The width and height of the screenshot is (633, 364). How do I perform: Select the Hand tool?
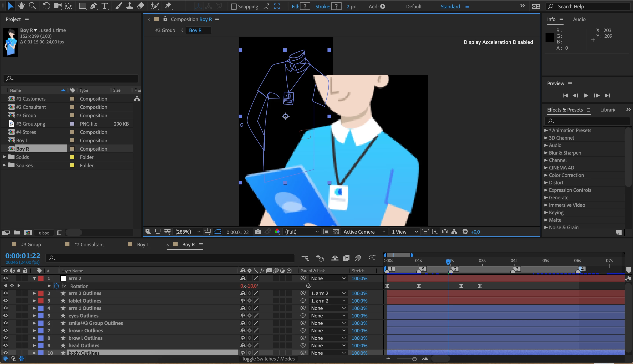tap(22, 6)
